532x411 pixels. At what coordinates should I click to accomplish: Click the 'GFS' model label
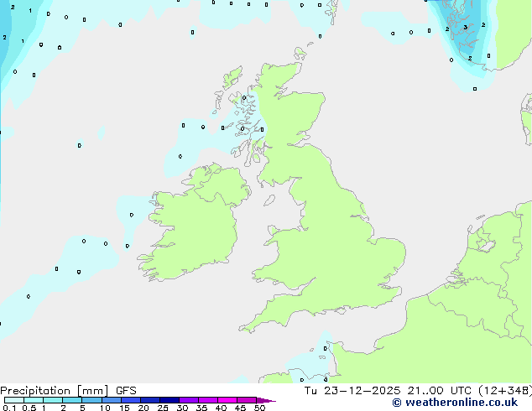pyautogui.click(x=126, y=391)
